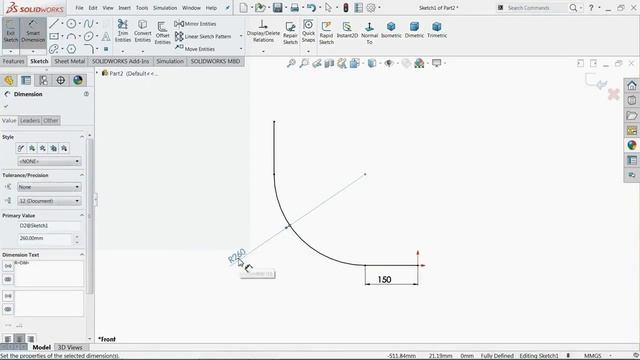Image resolution: width=640 pixels, height=360 pixels.
Task: Collapse the Style section
Action: point(82,137)
